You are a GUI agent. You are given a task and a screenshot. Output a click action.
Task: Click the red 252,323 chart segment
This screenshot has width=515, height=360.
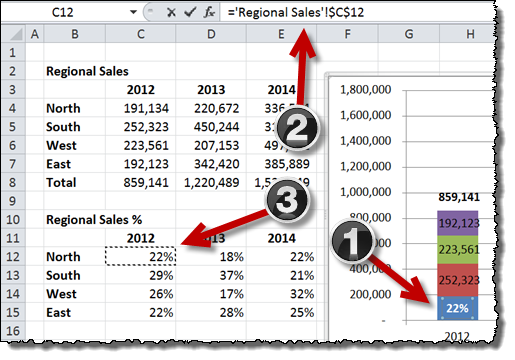click(458, 280)
